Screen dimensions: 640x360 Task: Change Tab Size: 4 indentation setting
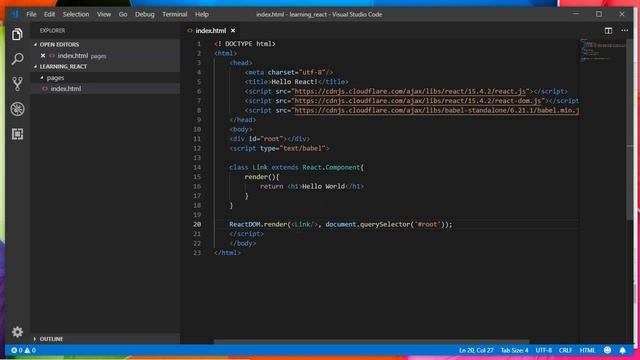(514, 350)
